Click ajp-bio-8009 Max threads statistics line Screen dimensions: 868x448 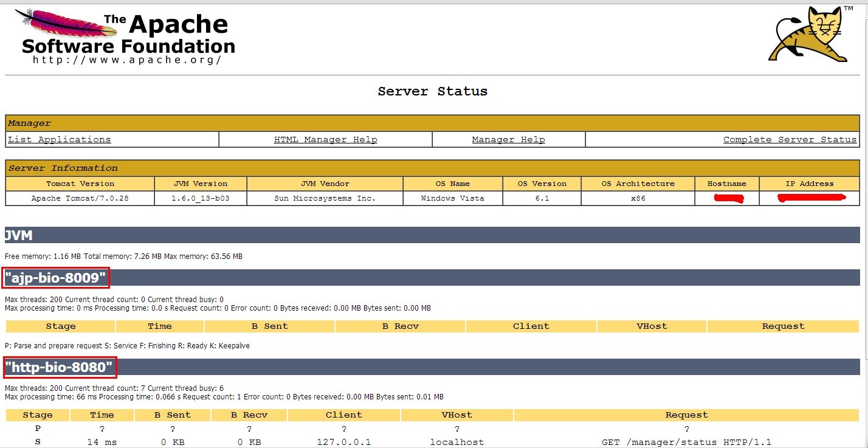tap(114, 299)
